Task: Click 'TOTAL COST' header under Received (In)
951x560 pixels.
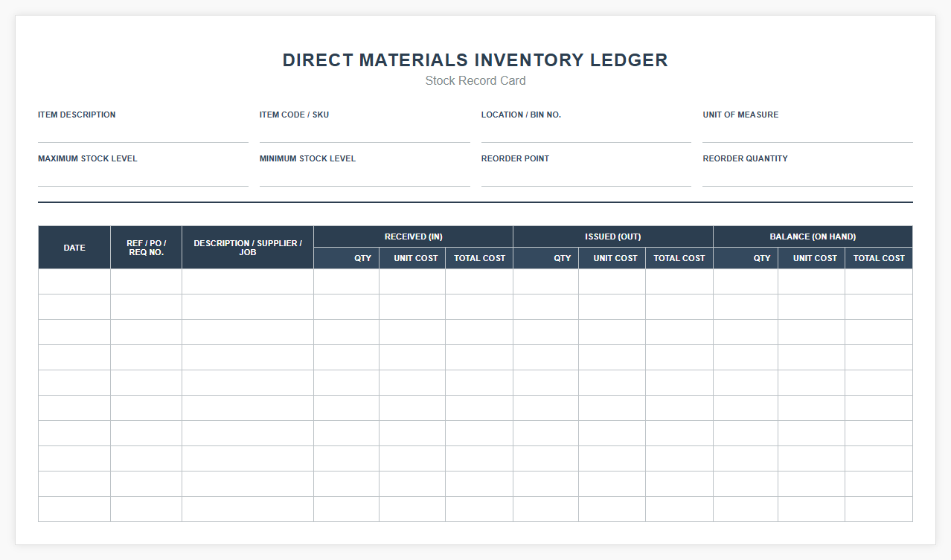Action: [479, 258]
